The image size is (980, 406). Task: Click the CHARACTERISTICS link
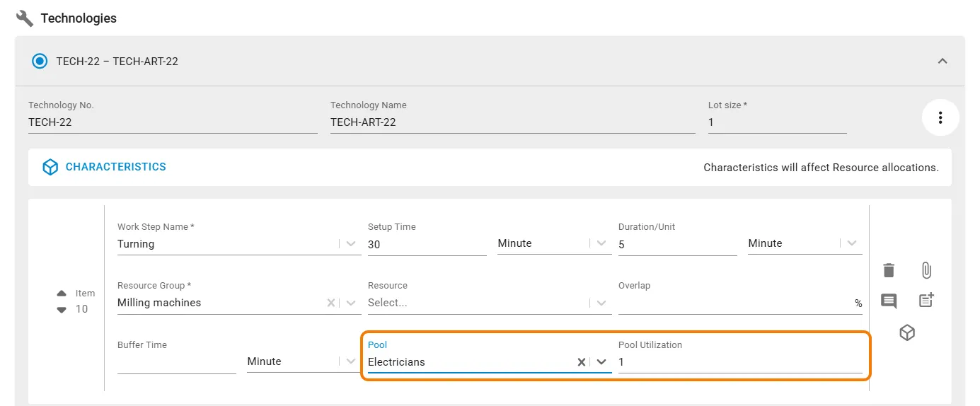[x=116, y=167]
